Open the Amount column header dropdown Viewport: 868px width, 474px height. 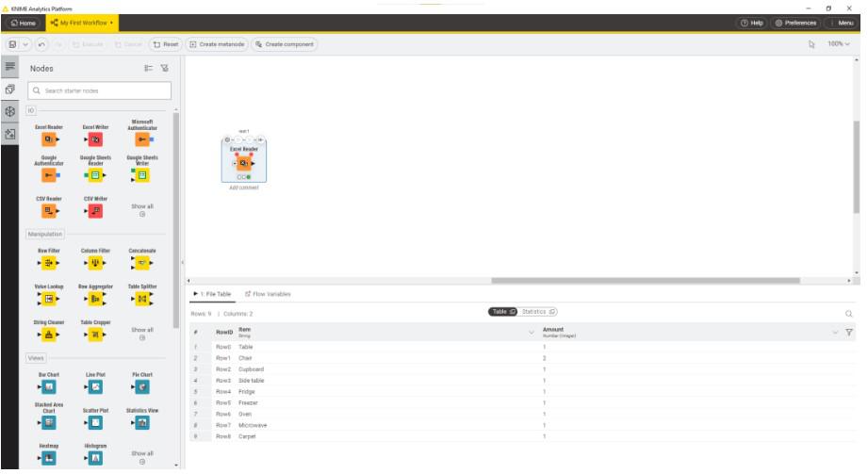click(835, 333)
